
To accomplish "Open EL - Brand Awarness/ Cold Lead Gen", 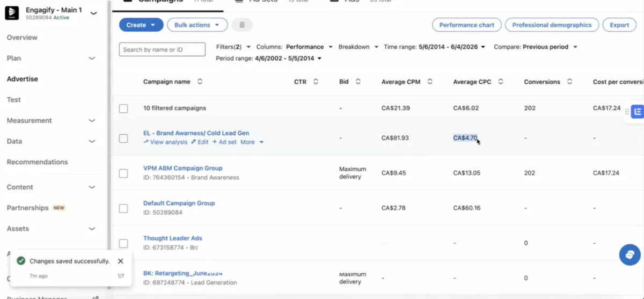I will (196, 133).
